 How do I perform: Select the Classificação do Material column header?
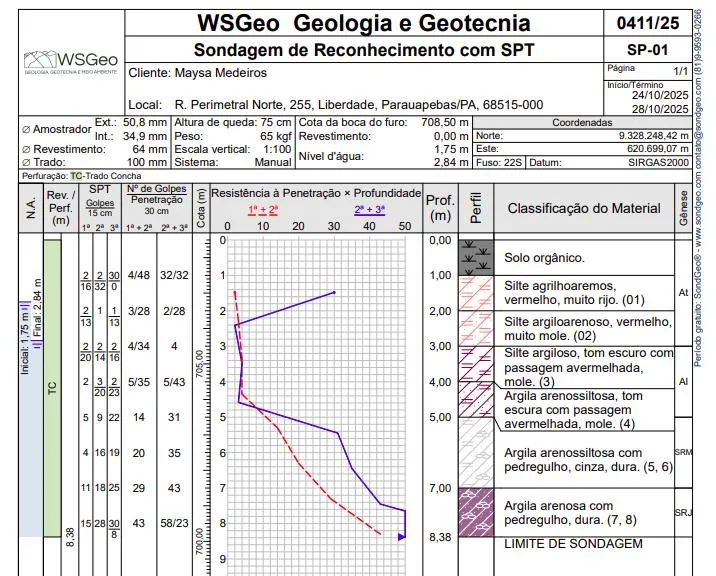[584, 208]
